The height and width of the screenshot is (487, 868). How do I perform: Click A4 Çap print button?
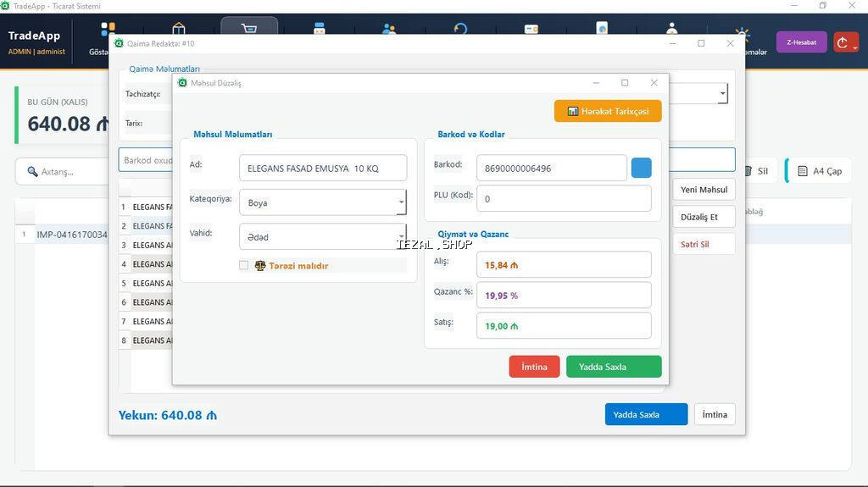tap(820, 171)
